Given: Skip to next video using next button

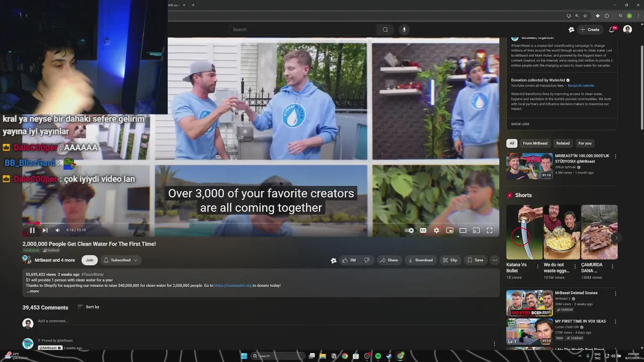Looking at the screenshot, I should tap(45, 230).
